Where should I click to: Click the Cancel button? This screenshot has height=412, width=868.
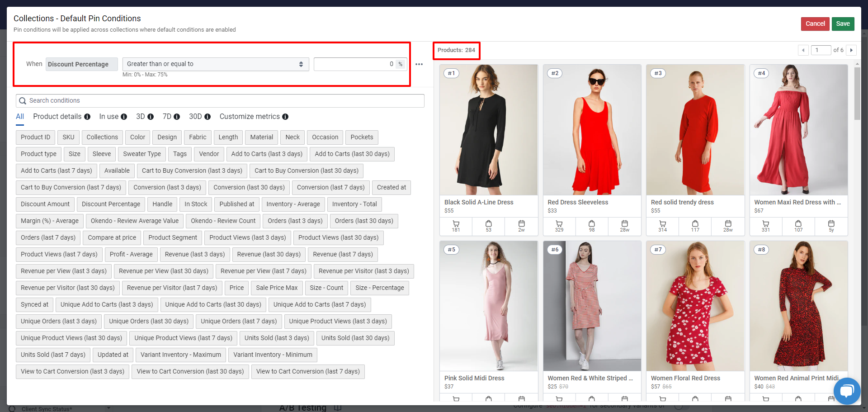(815, 24)
